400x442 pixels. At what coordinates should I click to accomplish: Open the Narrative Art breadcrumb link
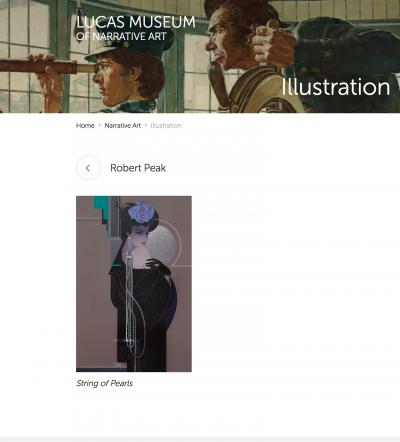click(123, 126)
